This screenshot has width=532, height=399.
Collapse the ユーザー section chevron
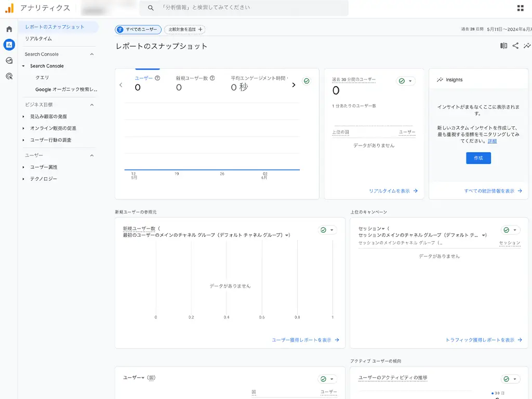pyautogui.click(x=92, y=155)
